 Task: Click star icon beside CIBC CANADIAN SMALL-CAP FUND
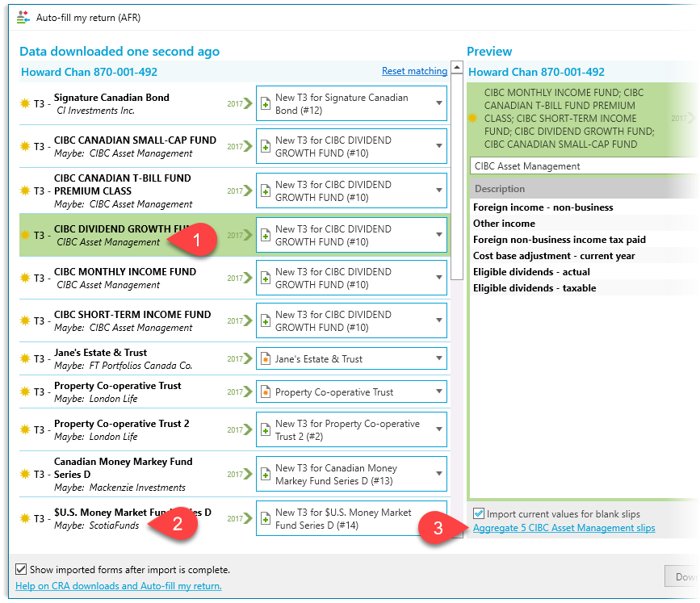click(25, 146)
